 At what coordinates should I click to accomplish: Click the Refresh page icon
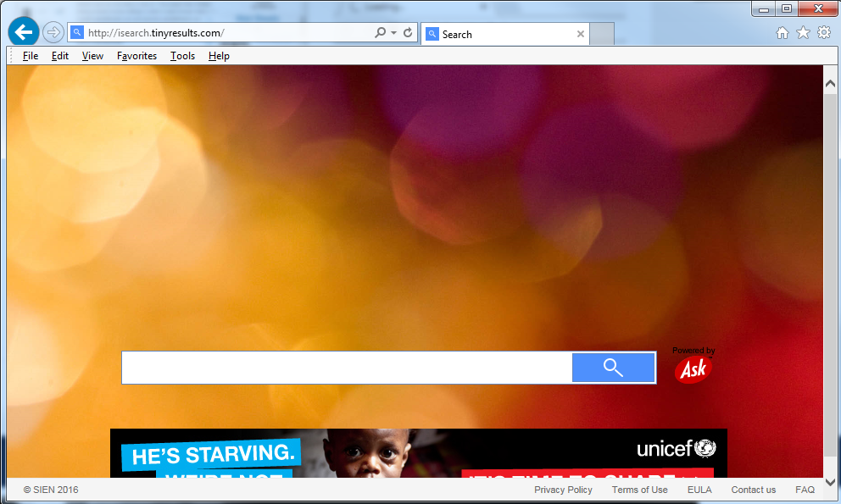[x=408, y=33]
